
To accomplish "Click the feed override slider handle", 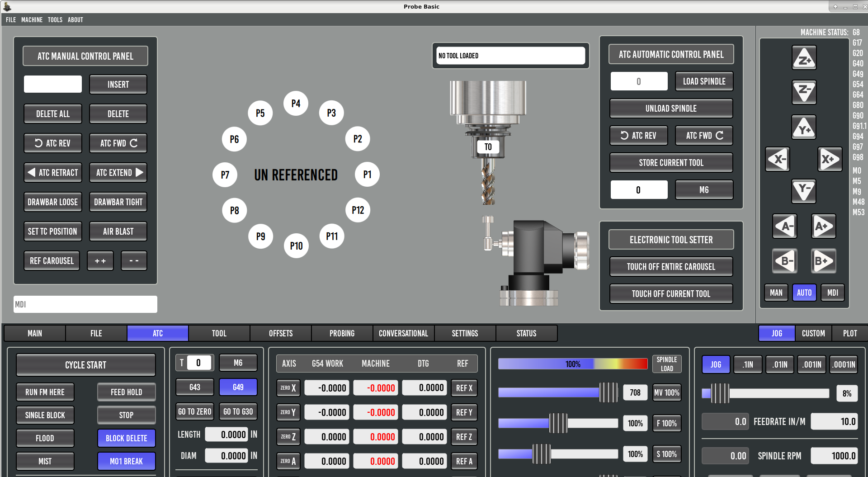I will click(x=558, y=423).
